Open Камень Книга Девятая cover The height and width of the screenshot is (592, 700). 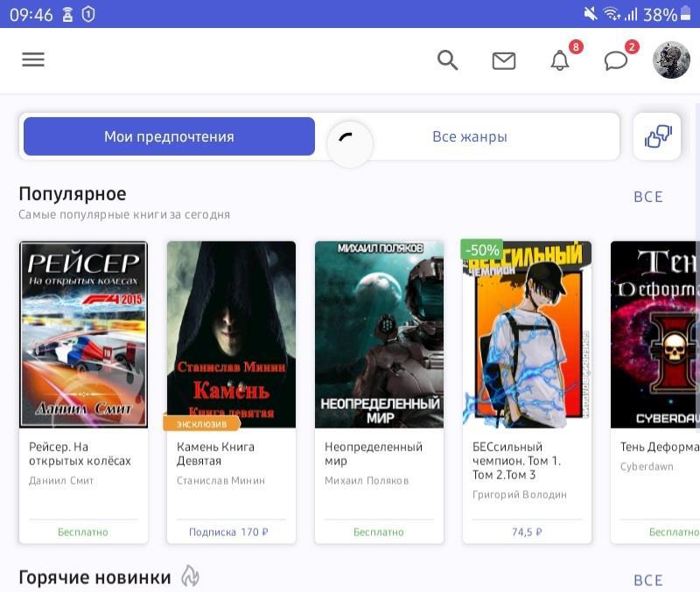click(x=231, y=335)
